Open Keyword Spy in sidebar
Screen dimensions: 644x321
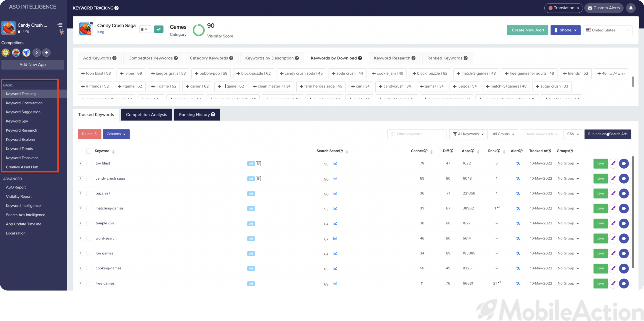17,121
